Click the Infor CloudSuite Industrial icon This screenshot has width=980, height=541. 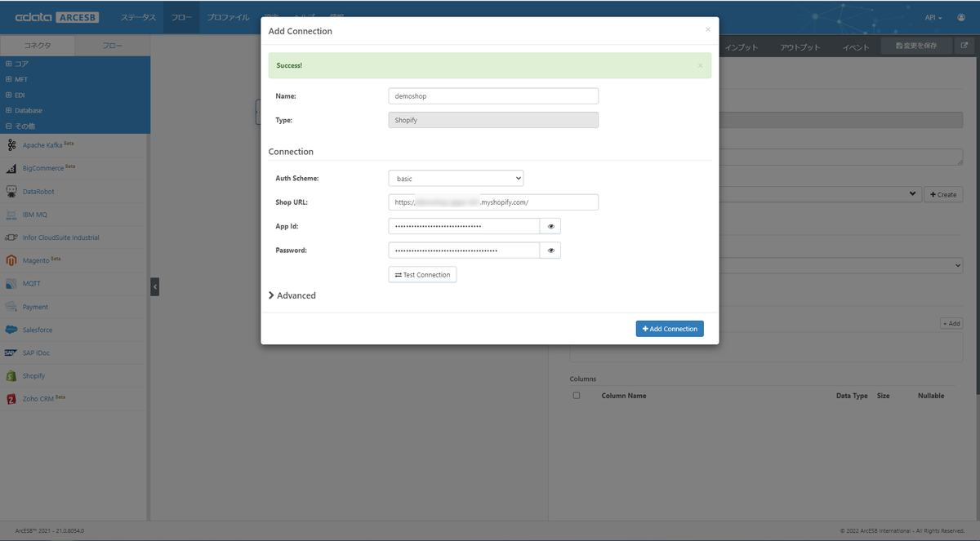pyautogui.click(x=11, y=237)
